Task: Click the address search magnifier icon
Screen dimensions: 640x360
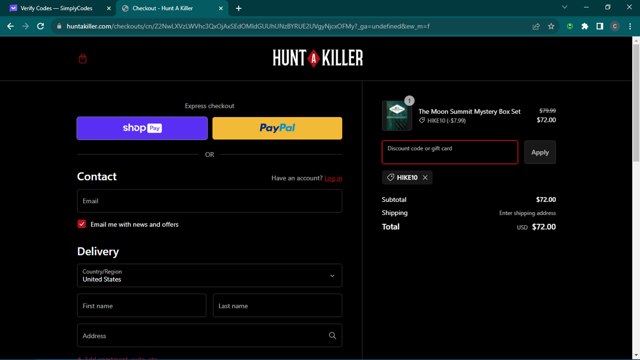Action: (x=332, y=336)
